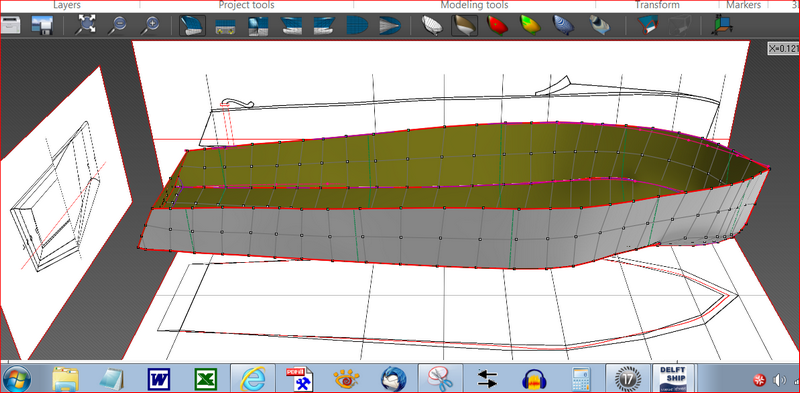Enable wireframe display mode

click(x=433, y=25)
